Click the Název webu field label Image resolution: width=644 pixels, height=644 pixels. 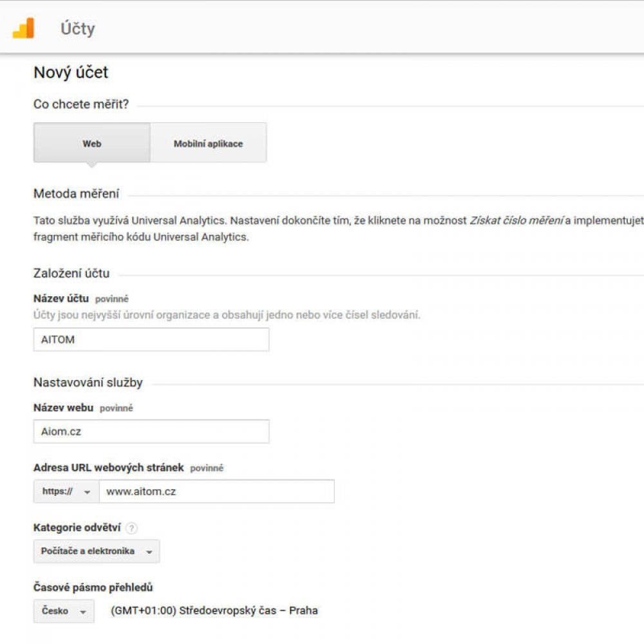[63, 408]
